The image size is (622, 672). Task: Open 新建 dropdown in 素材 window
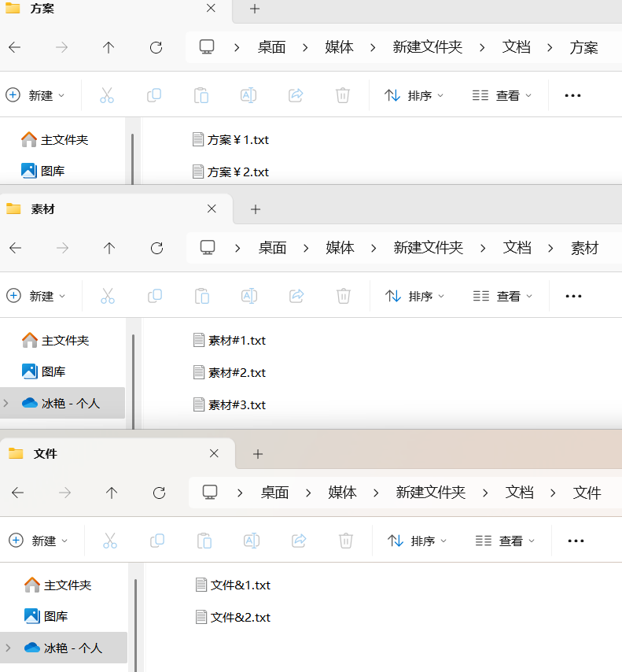point(36,296)
